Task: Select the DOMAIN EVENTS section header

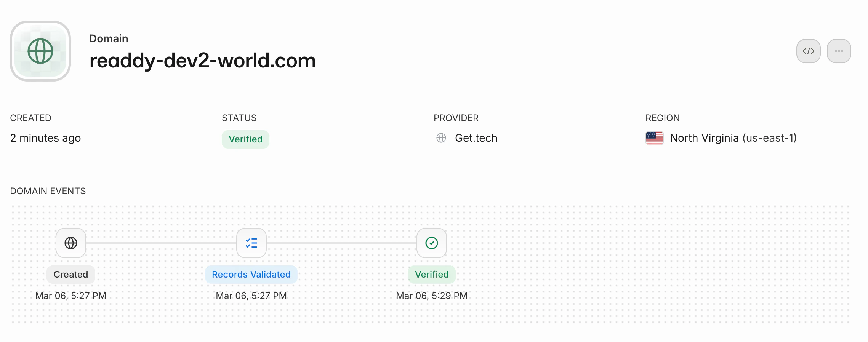Action: click(x=48, y=191)
